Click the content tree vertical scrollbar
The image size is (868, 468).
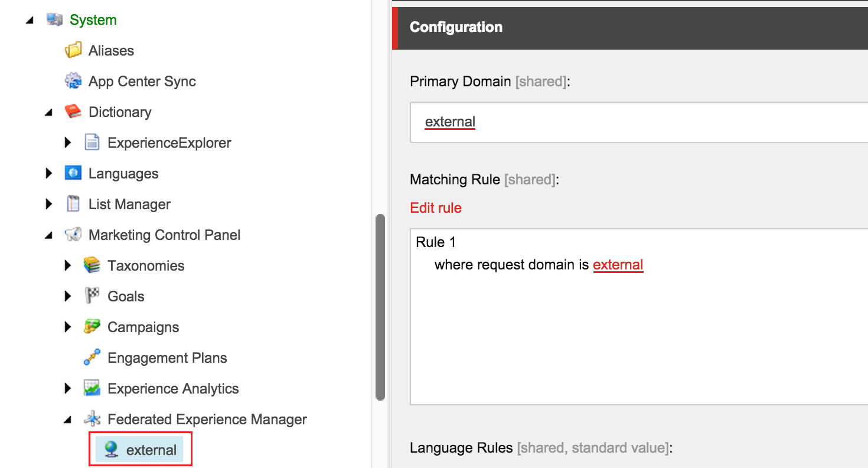380,307
